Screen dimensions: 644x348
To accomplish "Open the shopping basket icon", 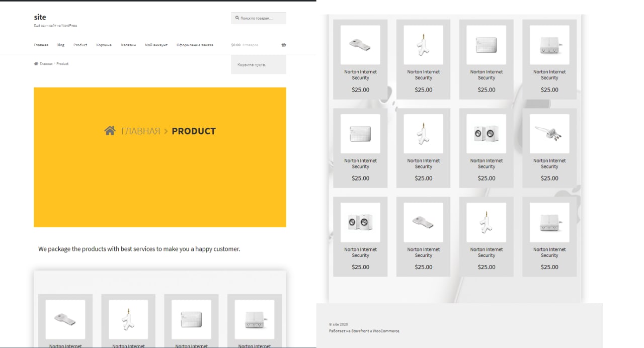I will pyautogui.click(x=284, y=45).
